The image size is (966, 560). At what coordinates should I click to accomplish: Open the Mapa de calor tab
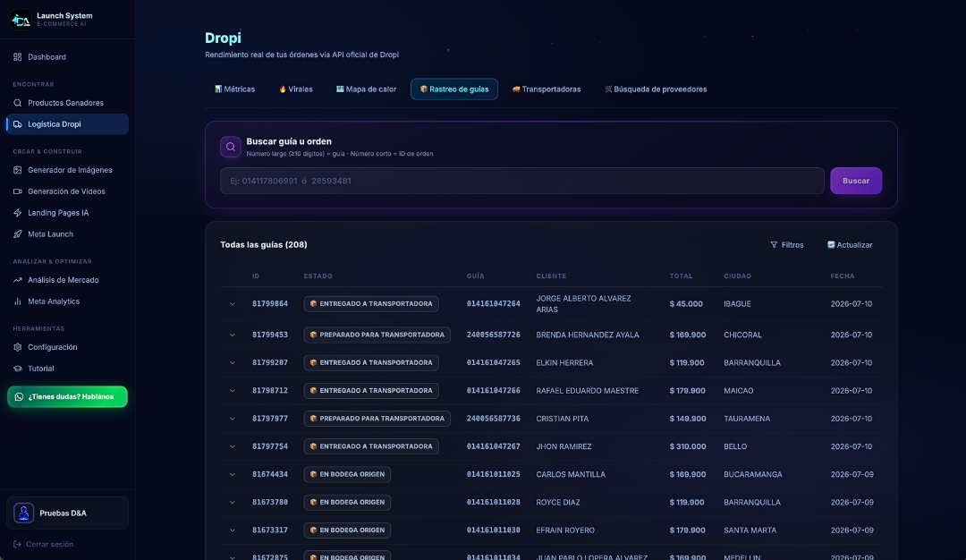366,89
